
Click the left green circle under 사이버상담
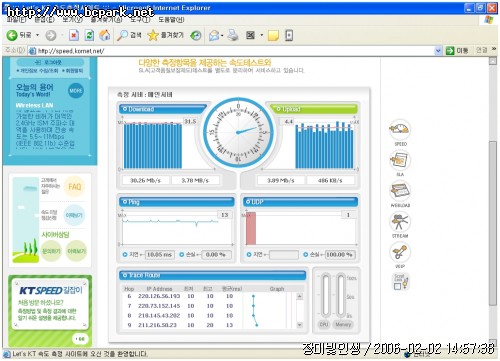[x=51, y=251]
